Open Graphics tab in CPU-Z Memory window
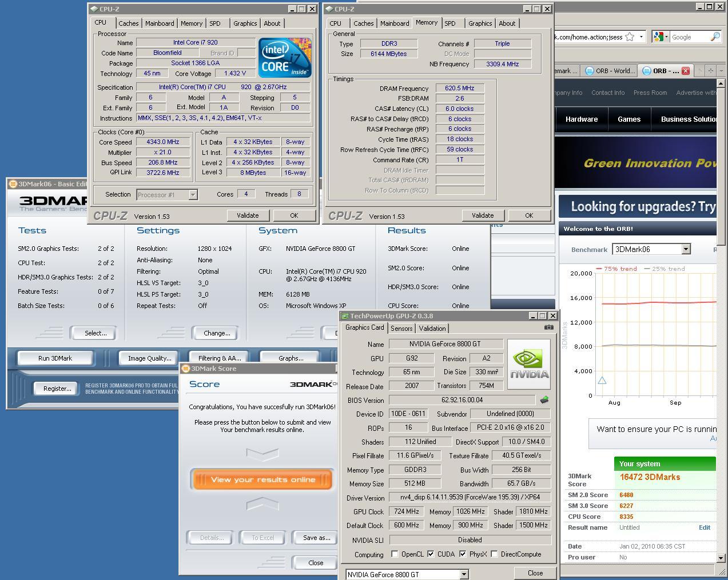This screenshot has height=580, width=728. click(x=480, y=23)
